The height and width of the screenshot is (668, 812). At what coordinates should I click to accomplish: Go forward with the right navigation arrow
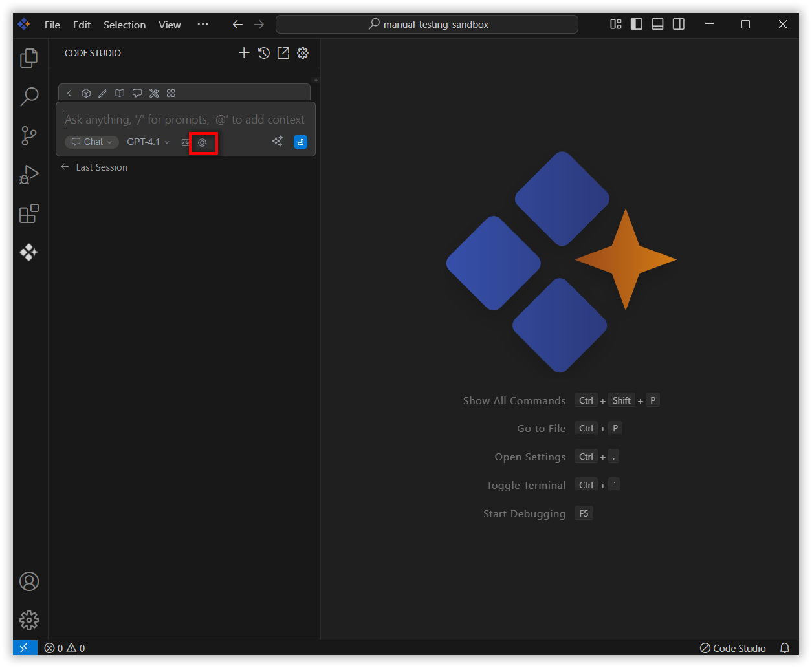coord(259,24)
